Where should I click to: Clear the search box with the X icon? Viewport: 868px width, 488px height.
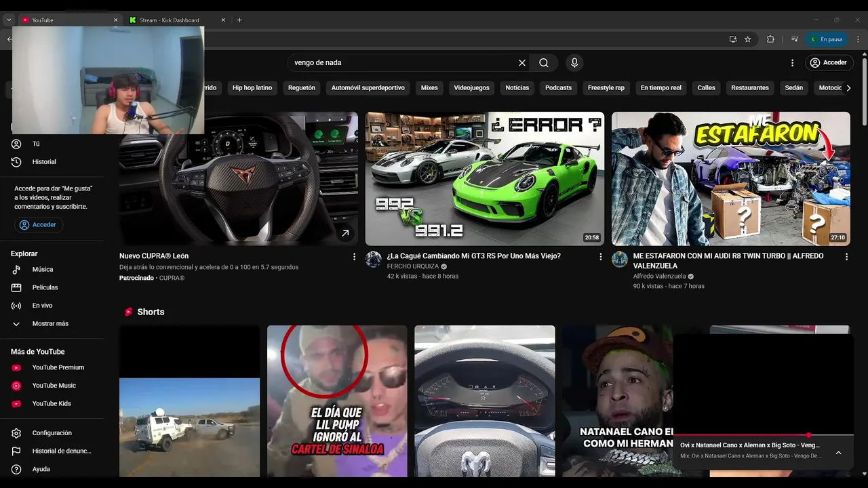click(x=522, y=62)
